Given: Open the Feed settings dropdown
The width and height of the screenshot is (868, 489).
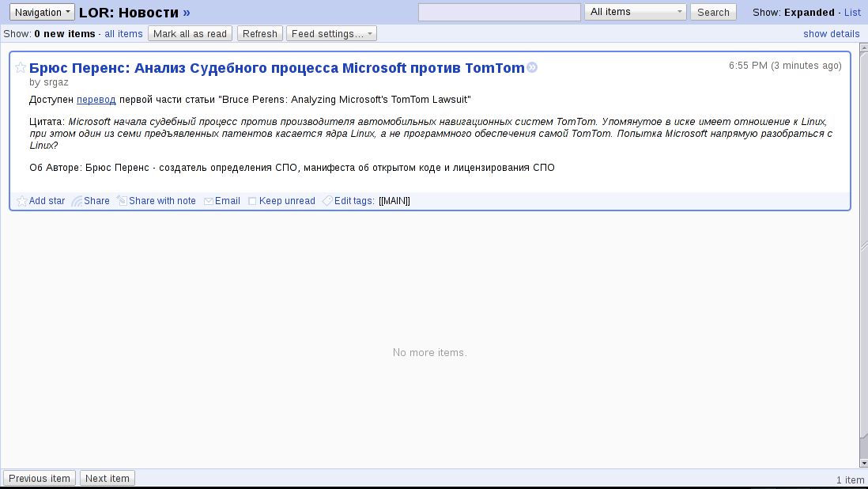Looking at the screenshot, I should pyautogui.click(x=331, y=34).
